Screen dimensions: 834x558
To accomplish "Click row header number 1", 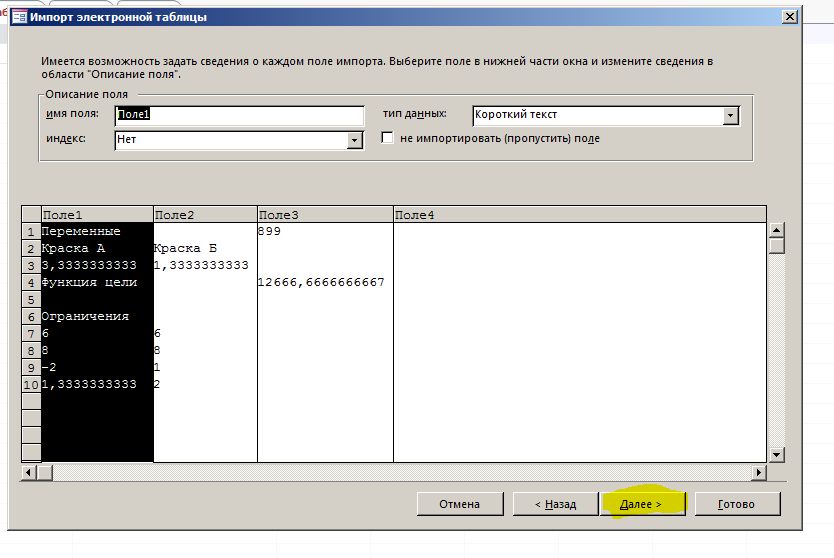I will [x=31, y=231].
